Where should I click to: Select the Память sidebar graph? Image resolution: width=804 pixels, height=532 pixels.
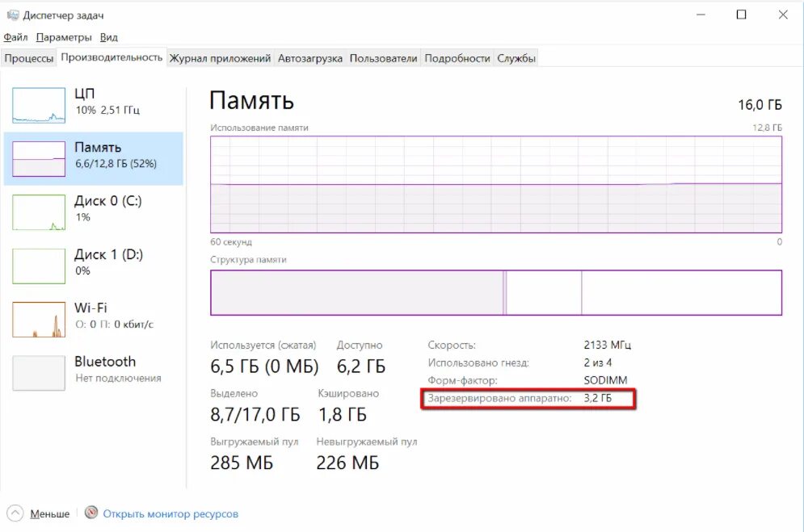click(x=39, y=159)
